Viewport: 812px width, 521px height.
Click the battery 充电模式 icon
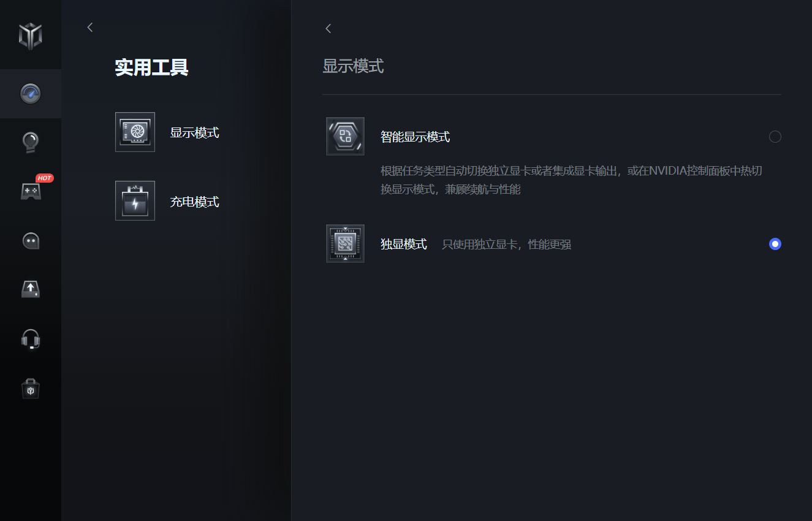click(135, 200)
